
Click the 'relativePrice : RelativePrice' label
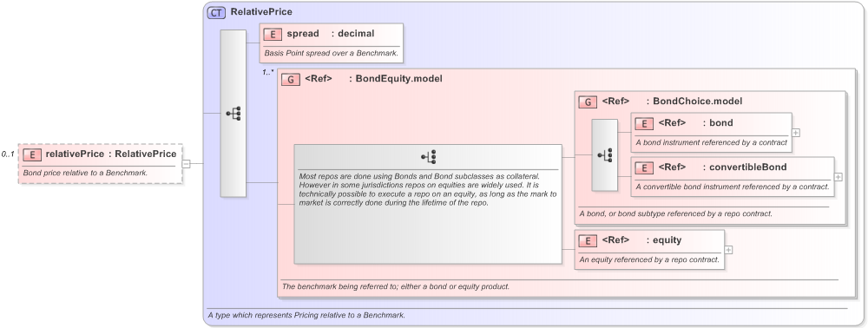(111, 154)
